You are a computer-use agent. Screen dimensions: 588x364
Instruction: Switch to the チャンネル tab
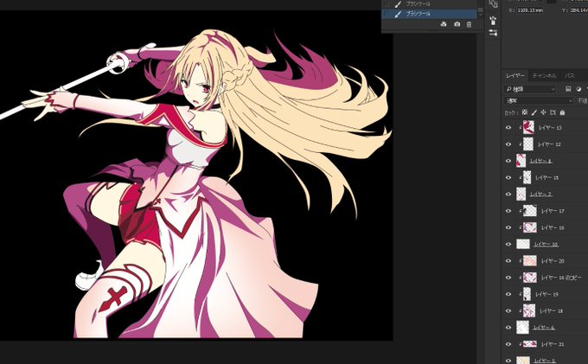pos(545,76)
